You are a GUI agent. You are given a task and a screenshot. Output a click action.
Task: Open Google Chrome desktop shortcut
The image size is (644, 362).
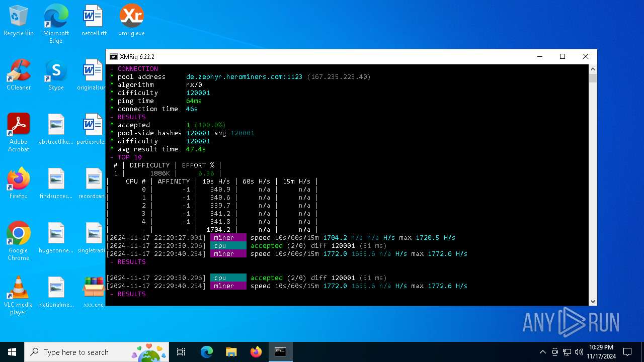[x=19, y=241]
